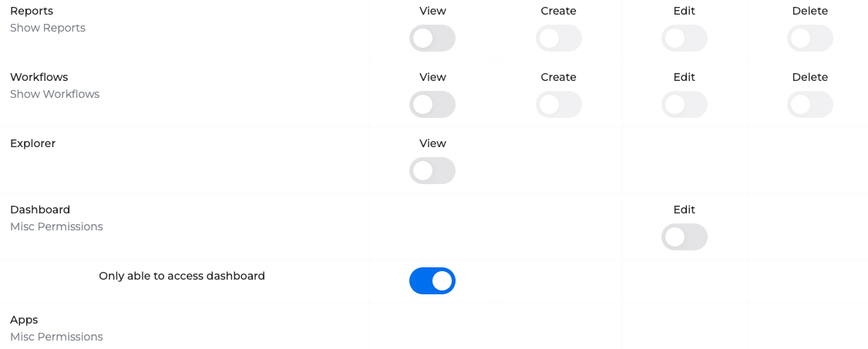Click the Workflows row label
The height and width of the screenshot is (349, 868).
pos(39,77)
